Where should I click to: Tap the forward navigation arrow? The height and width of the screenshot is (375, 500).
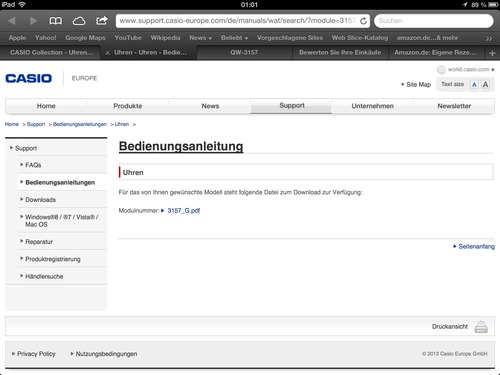[33, 21]
